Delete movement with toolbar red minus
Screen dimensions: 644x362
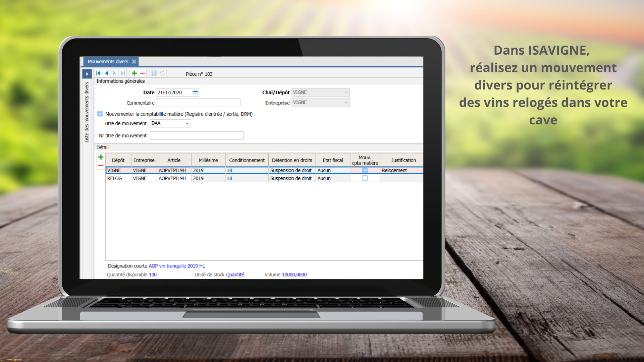coord(143,73)
